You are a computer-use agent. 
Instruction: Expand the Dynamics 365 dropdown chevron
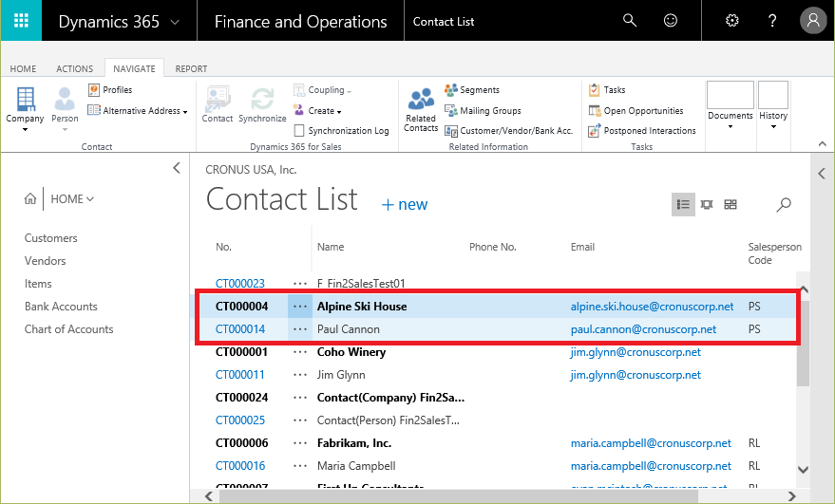click(175, 23)
